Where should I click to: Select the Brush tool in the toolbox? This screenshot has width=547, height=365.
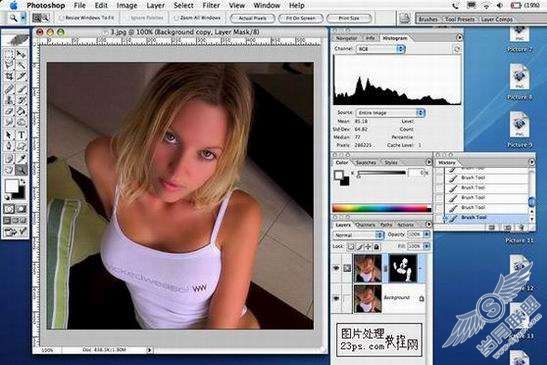coord(21,88)
